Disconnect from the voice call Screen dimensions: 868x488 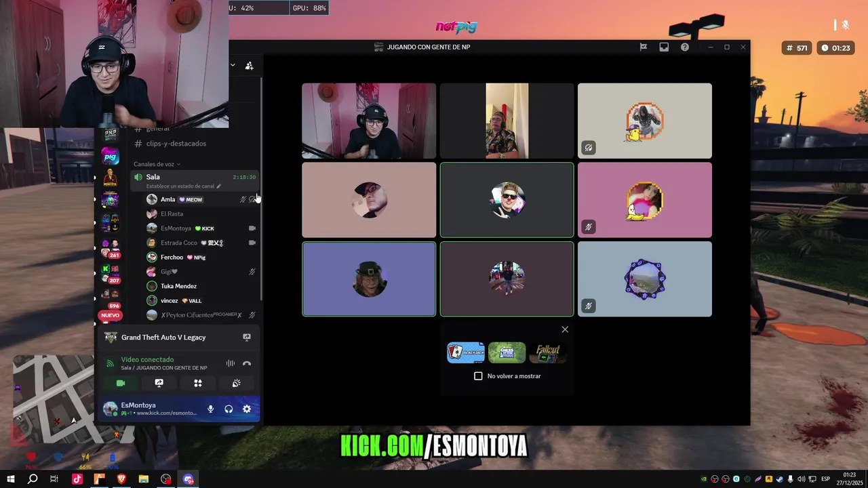247,363
